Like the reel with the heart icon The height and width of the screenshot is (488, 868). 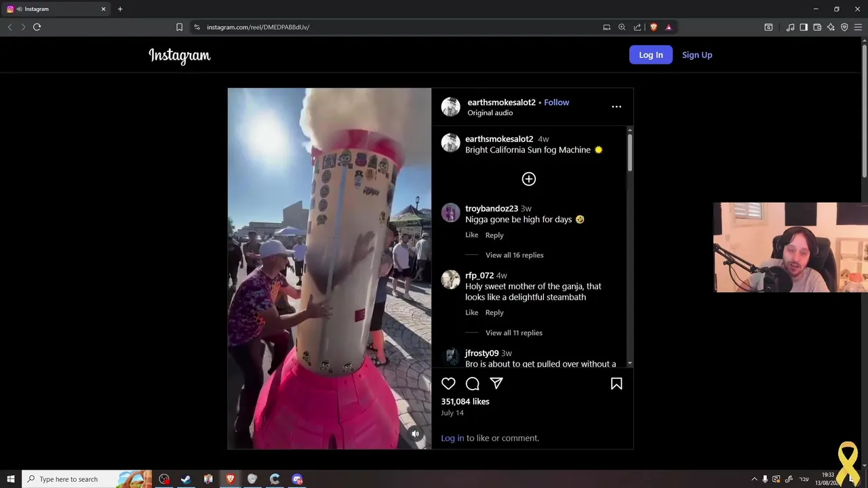pos(448,384)
